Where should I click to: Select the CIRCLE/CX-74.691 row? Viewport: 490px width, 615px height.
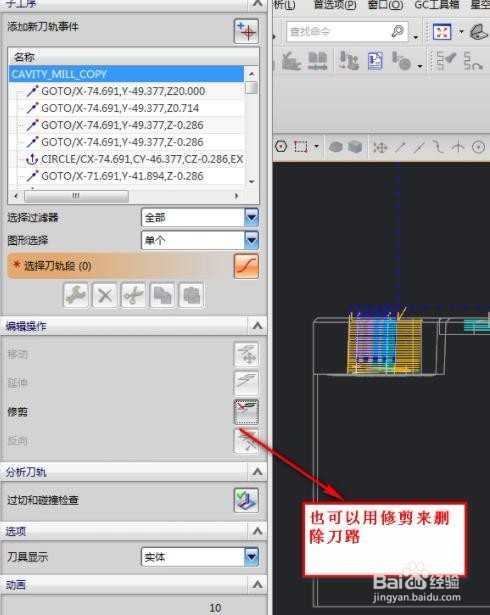[126, 159]
